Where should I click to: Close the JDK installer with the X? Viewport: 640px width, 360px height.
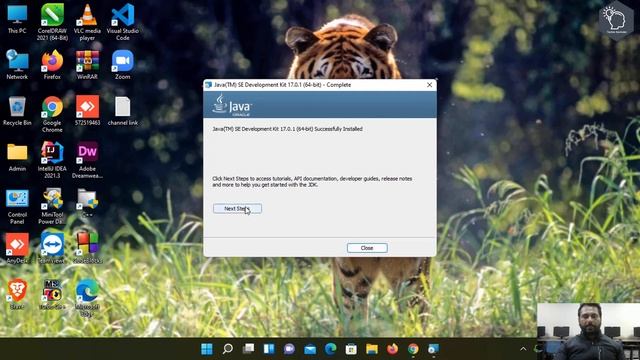[x=429, y=85]
